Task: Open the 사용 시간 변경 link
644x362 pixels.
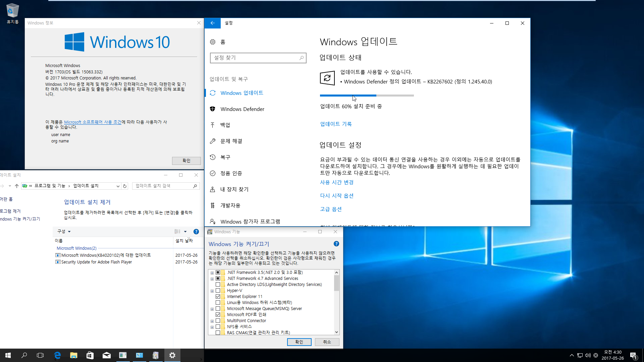Action: [337, 182]
